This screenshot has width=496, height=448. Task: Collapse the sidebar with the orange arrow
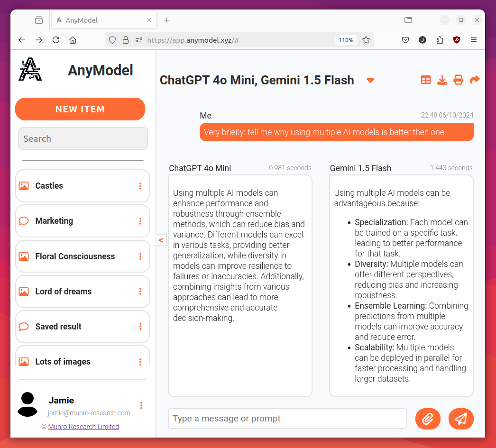[161, 240]
